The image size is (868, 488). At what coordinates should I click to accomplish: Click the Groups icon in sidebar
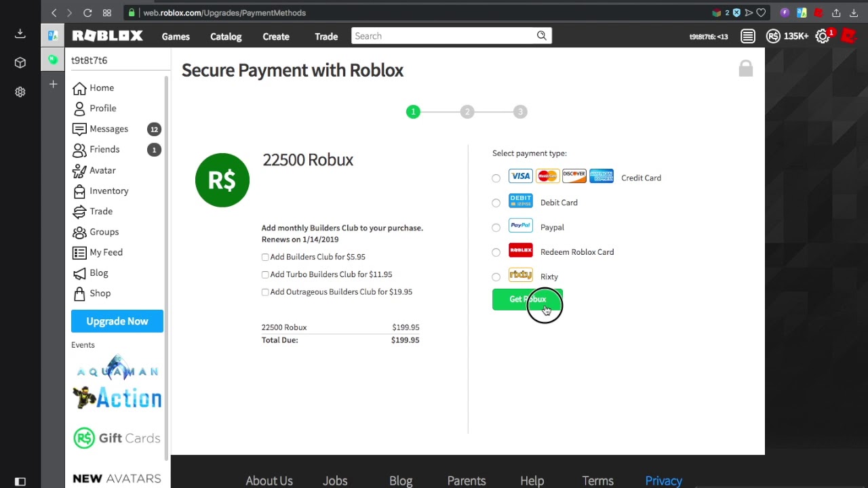pyautogui.click(x=79, y=232)
